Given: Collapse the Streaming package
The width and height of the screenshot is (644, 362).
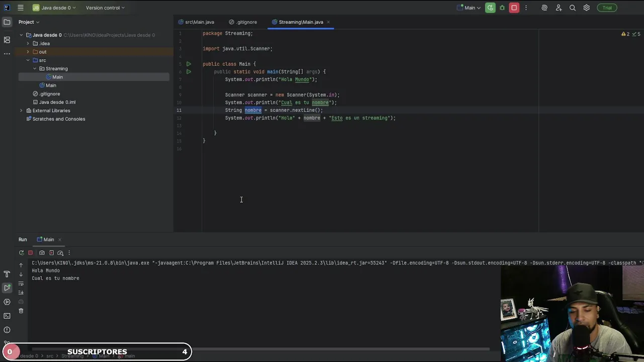Looking at the screenshot, I should point(35,69).
